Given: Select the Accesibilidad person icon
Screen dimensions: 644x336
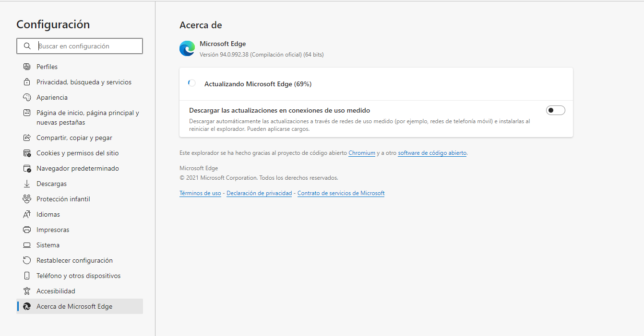Looking at the screenshot, I should click(27, 291).
